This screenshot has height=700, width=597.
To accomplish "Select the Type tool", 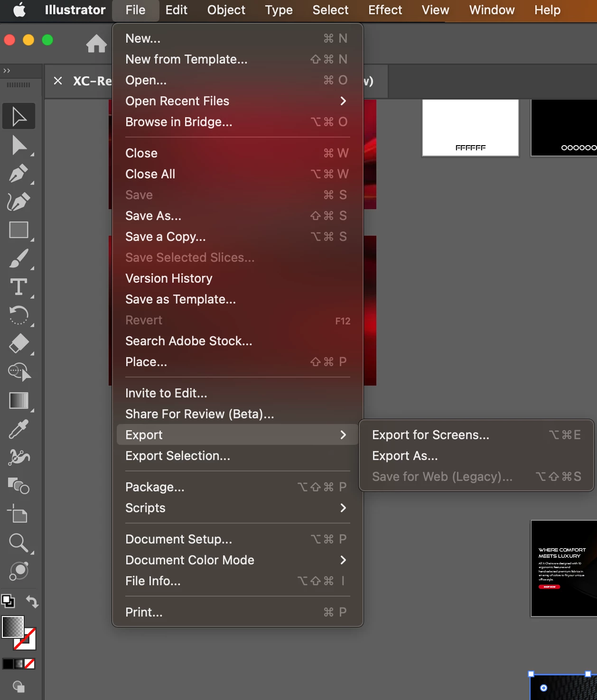I will click(x=19, y=287).
